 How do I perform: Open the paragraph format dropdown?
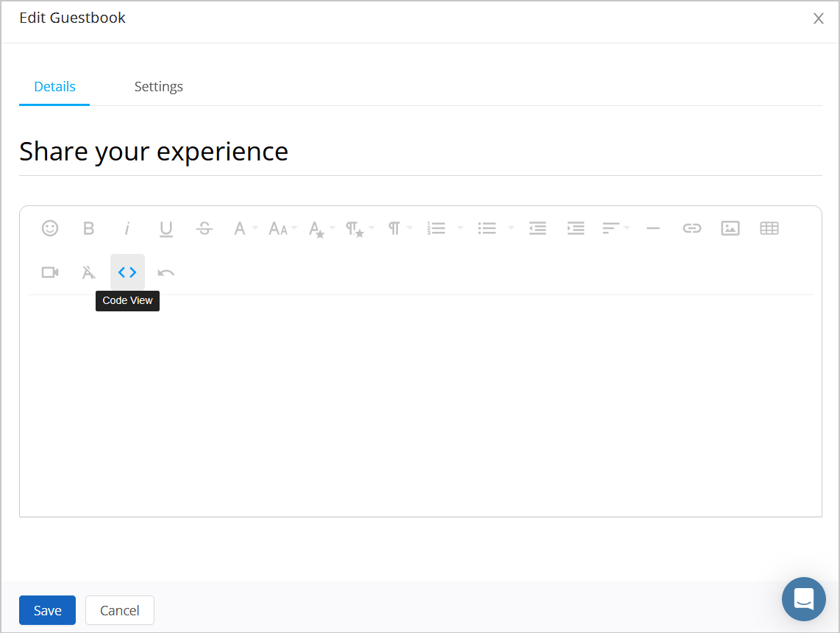(x=399, y=228)
